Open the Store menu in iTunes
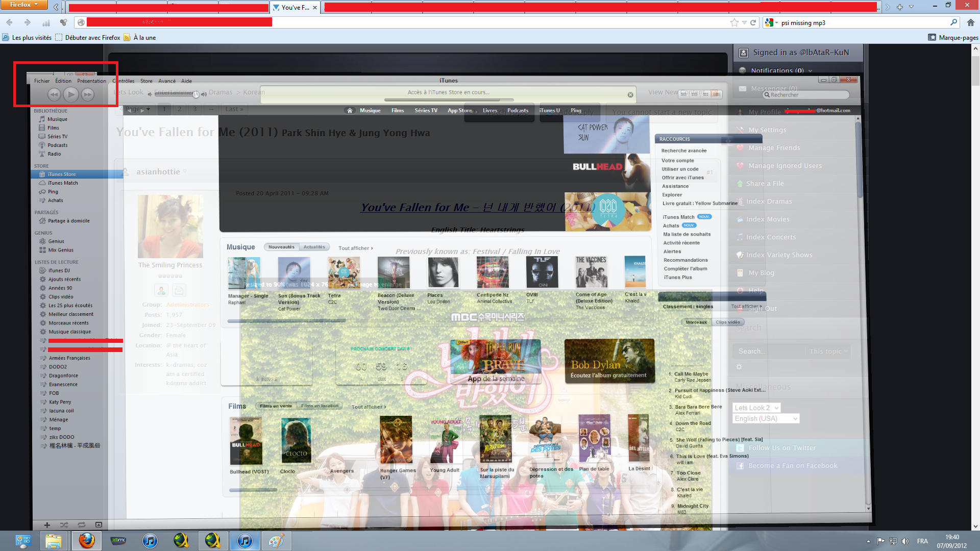 [146, 81]
